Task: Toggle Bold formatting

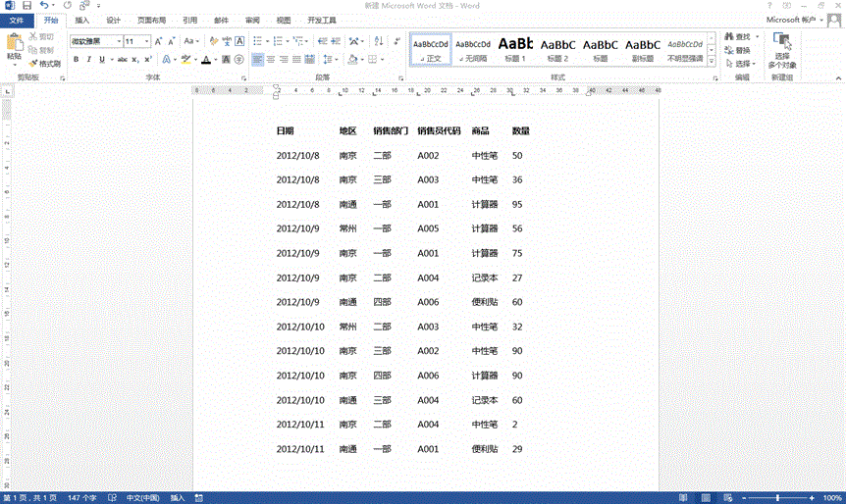Action: [x=76, y=60]
